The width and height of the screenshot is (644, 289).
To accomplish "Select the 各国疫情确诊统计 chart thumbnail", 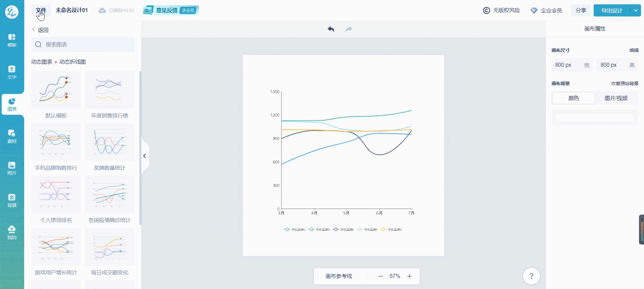I will point(110,194).
